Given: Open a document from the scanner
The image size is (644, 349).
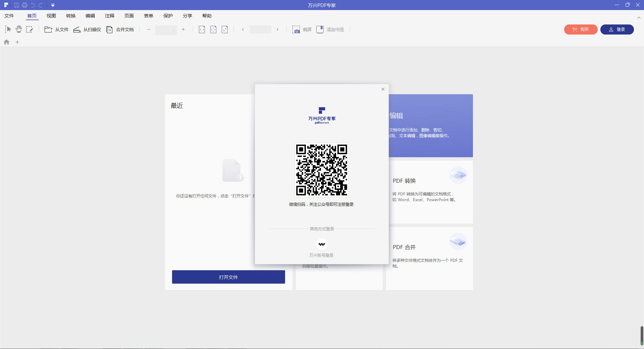Looking at the screenshot, I should coord(87,30).
